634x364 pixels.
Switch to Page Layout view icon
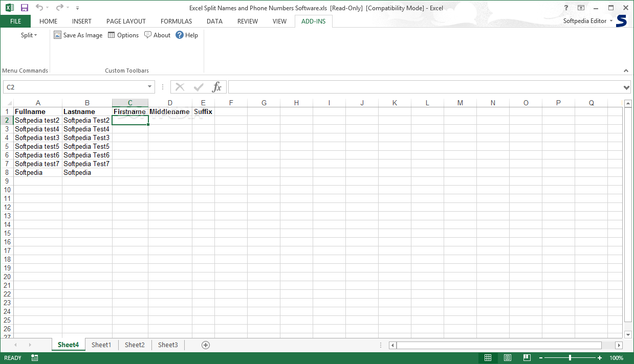(x=508, y=358)
